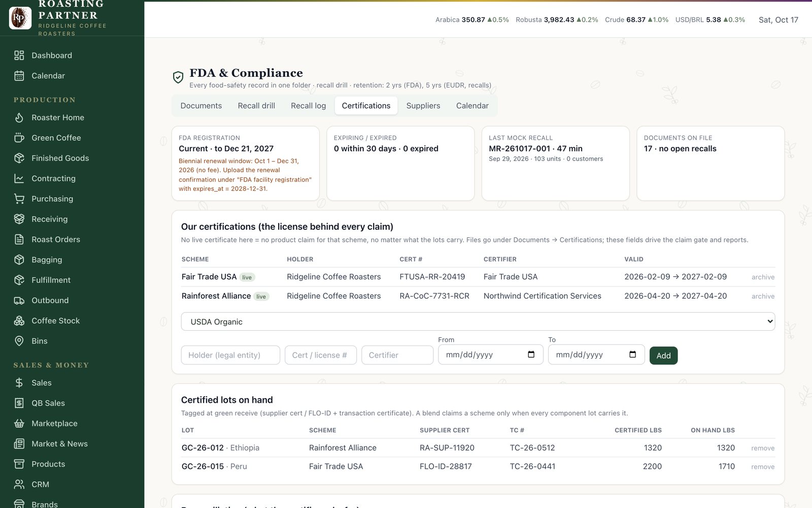
Task: Open Contracting via its chart icon
Action: 19,178
